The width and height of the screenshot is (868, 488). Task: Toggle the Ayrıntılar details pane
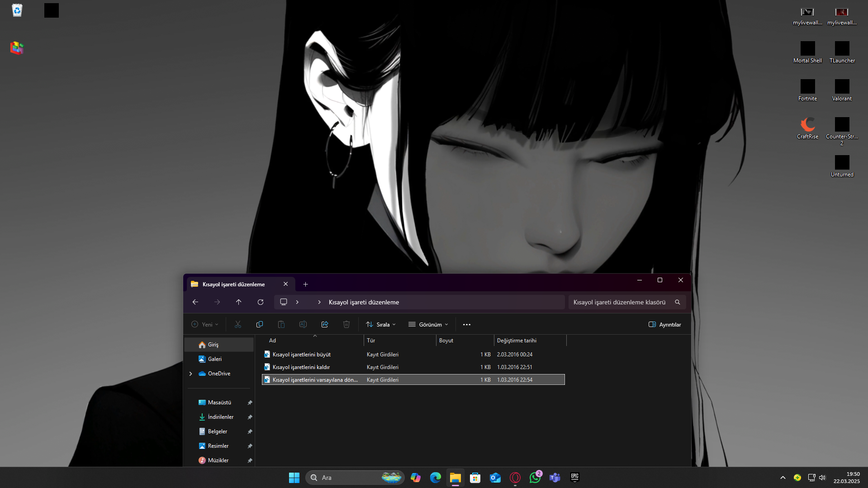pyautogui.click(x=665, y=324)
